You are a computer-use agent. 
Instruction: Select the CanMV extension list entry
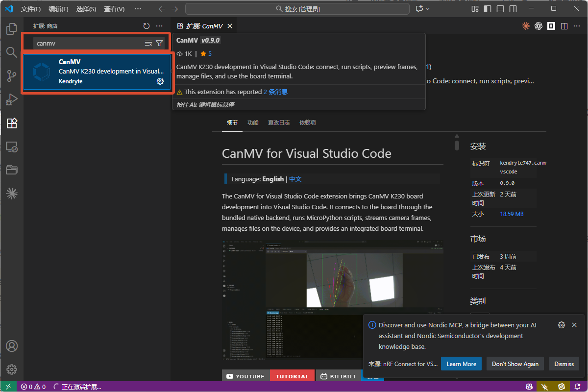click(x=97, y=72)
